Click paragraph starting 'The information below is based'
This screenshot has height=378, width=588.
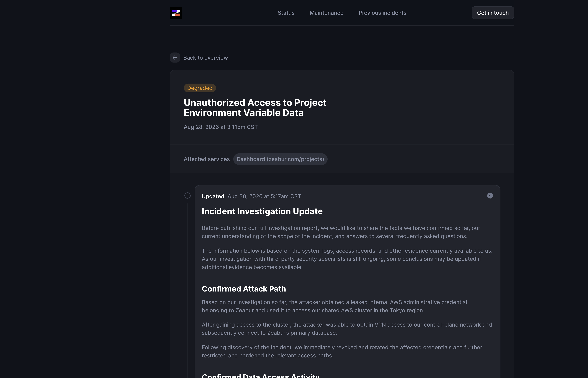[x=347, y=259]
